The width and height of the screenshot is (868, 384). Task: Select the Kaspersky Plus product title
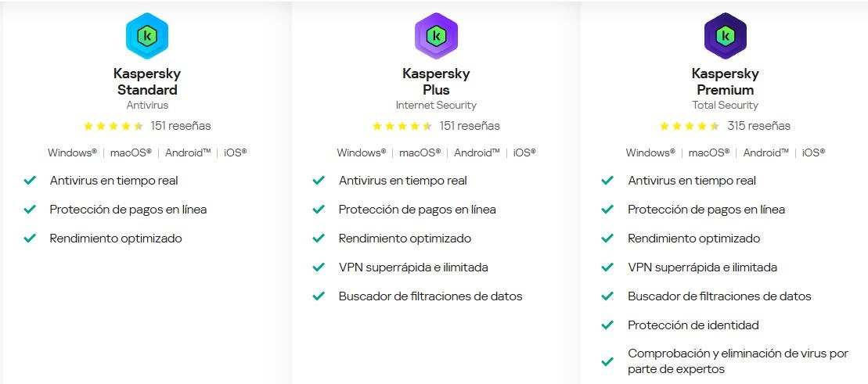point(436,82)
